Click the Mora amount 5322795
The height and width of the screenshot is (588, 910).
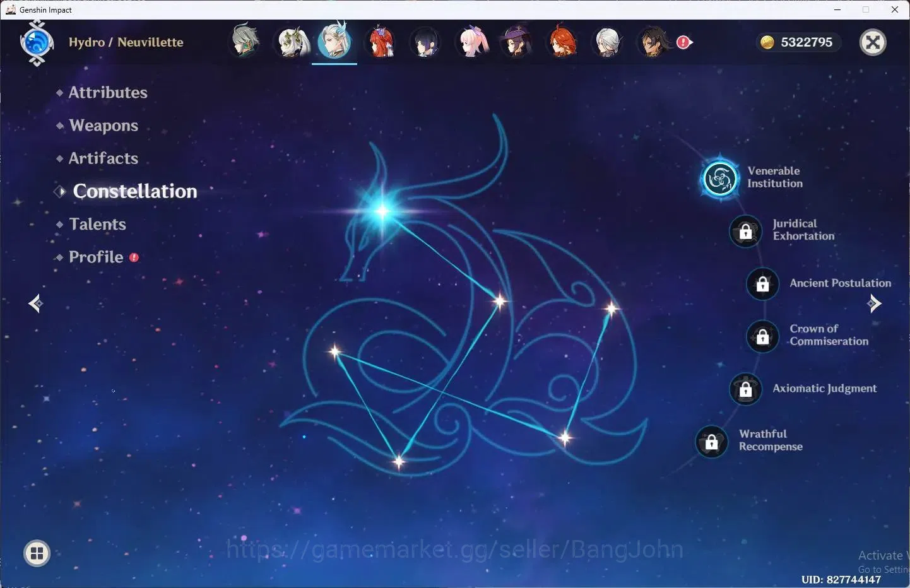point(807,42)
